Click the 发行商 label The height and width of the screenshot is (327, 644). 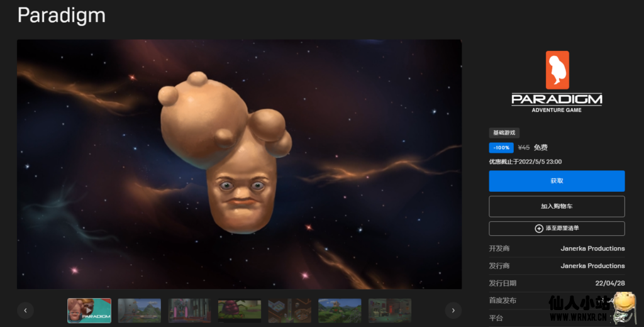[x=499, y=266]
